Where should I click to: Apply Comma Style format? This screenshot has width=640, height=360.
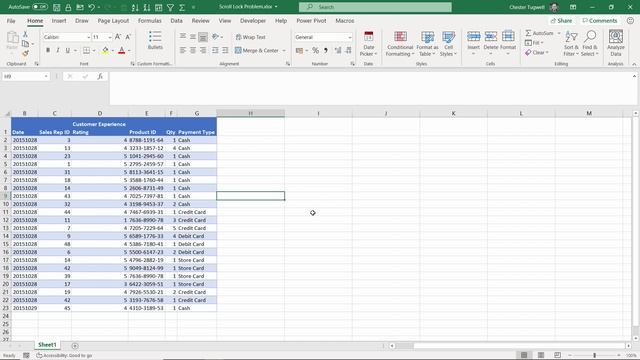[326, 51]
